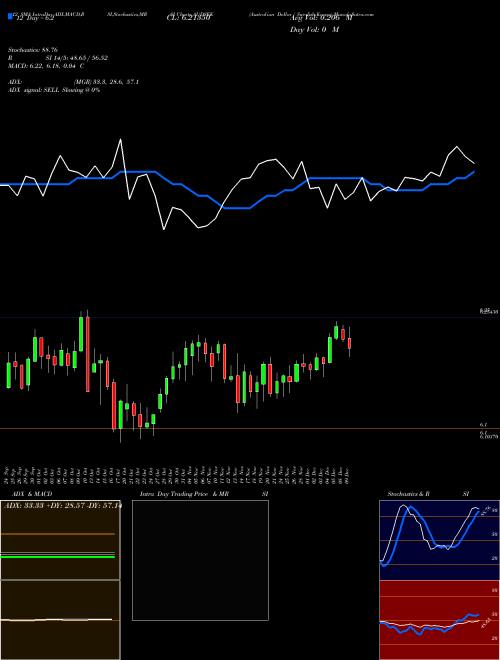Click the last red candlestick on the chart
The height and width of the screenshot is (660, 500).
(349, 343)
